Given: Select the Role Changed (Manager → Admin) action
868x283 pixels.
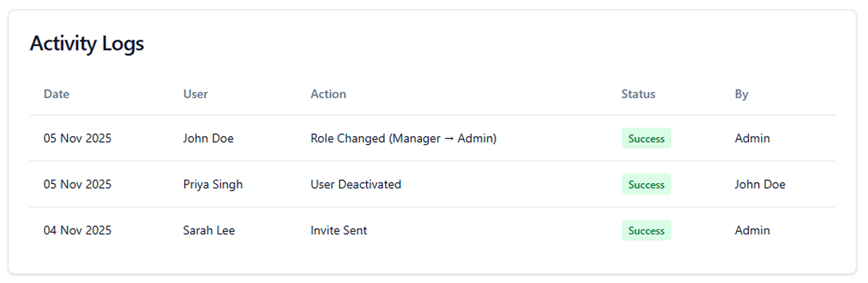Looking at the screenshot, I should 403,138.
